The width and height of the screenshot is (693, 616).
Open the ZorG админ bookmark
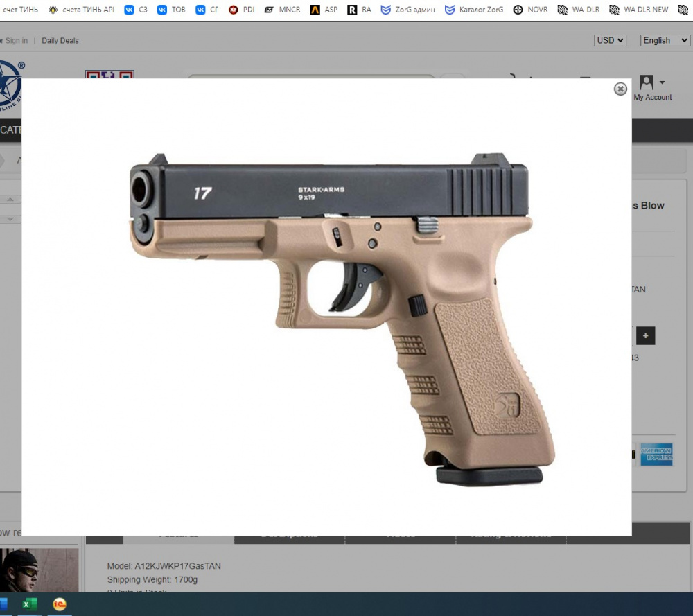point(408,10)
